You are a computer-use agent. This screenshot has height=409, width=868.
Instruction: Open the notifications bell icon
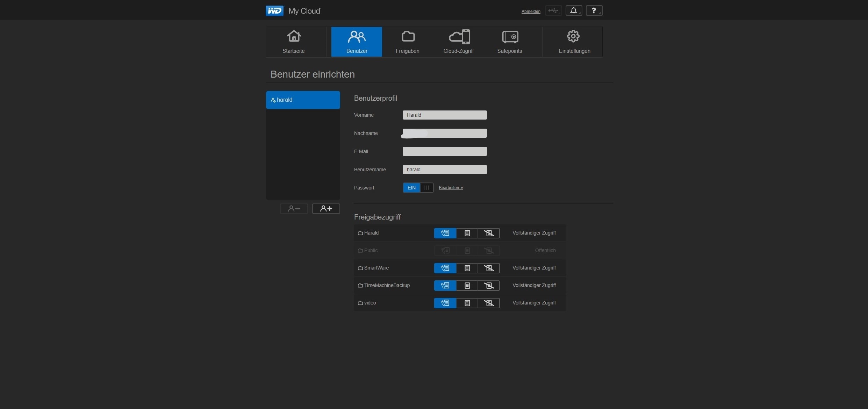(x=574, y=11)
